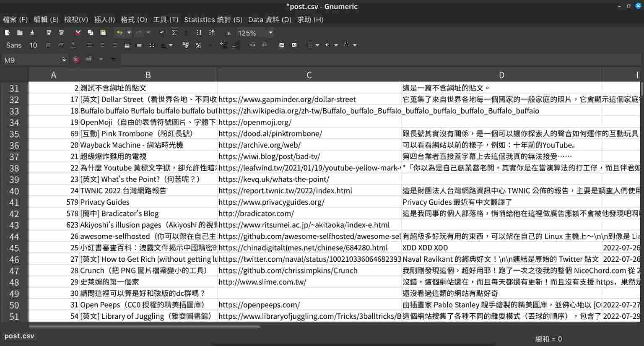
Task: Open the font color dropdown arrow
Action: pos(355,45)
